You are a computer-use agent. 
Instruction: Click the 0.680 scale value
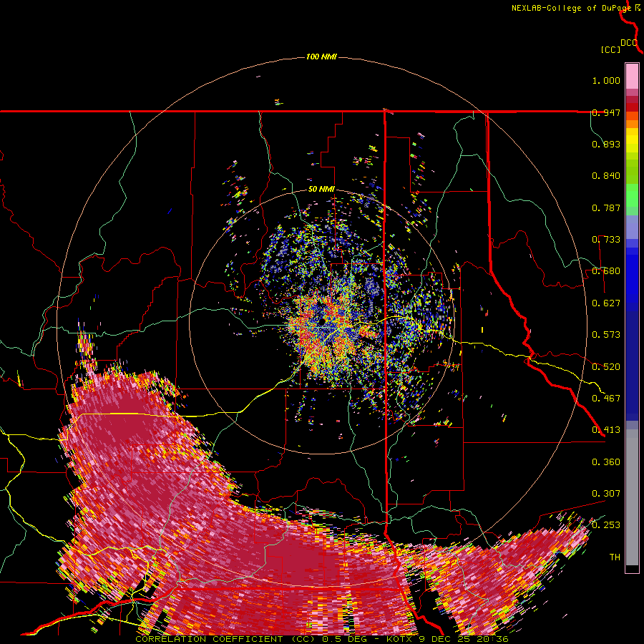(x=606, y=271)
